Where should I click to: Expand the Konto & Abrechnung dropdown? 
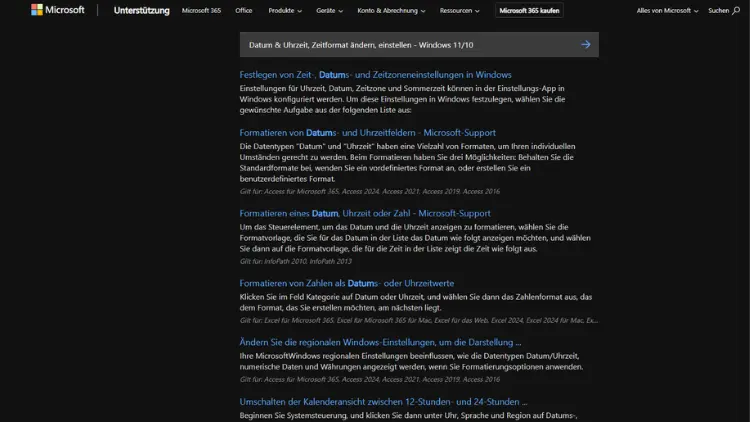391,11
